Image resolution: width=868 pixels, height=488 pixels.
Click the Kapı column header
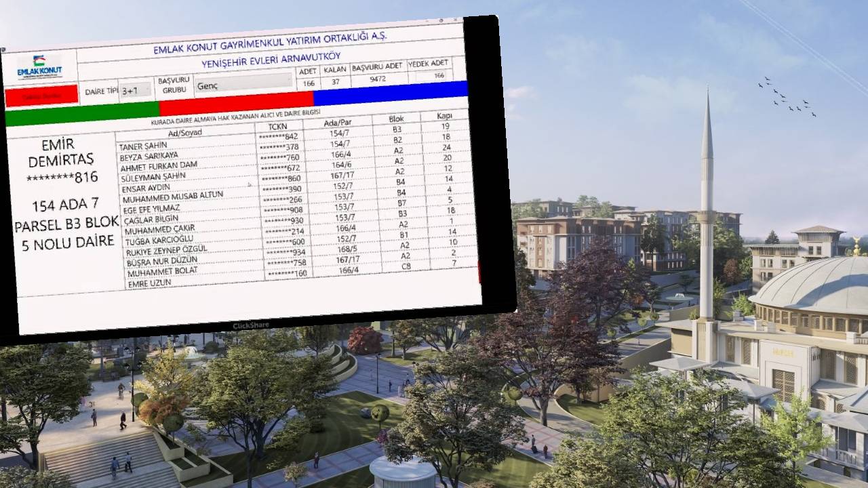[444, 116]
